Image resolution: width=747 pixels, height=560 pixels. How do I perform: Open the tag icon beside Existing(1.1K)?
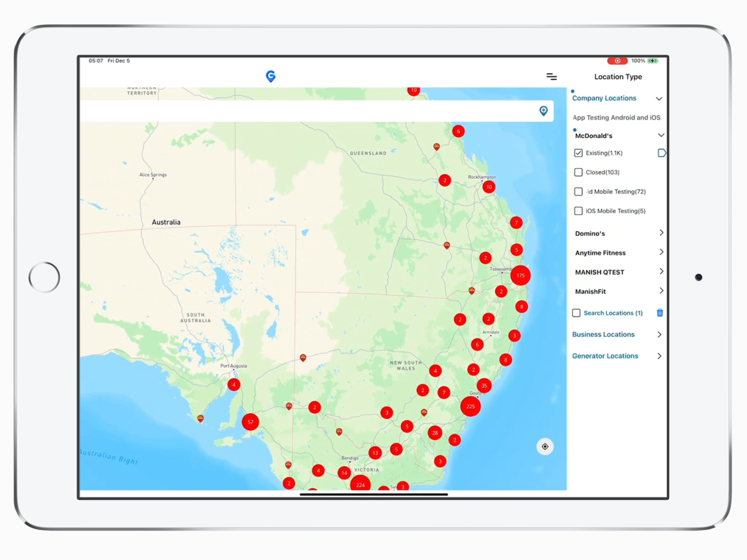pos(662,153)
